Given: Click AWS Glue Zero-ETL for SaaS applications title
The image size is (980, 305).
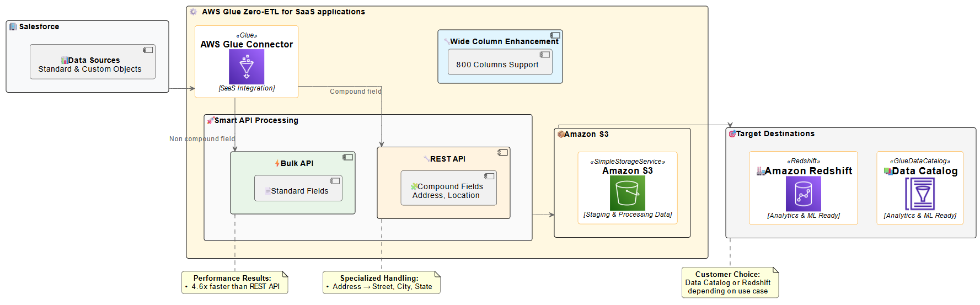Looking at the screenshot, I should click(283, 12).
